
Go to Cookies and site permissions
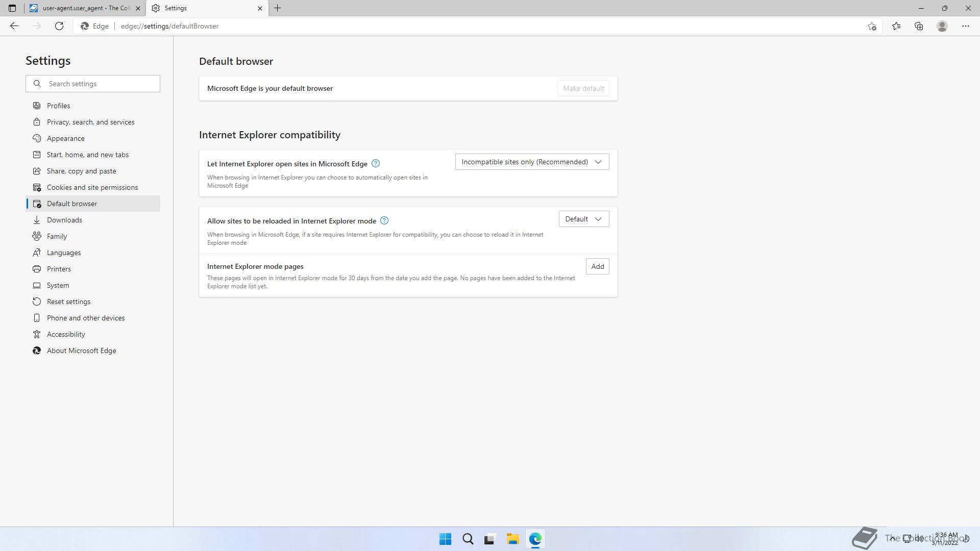[92, 187]
